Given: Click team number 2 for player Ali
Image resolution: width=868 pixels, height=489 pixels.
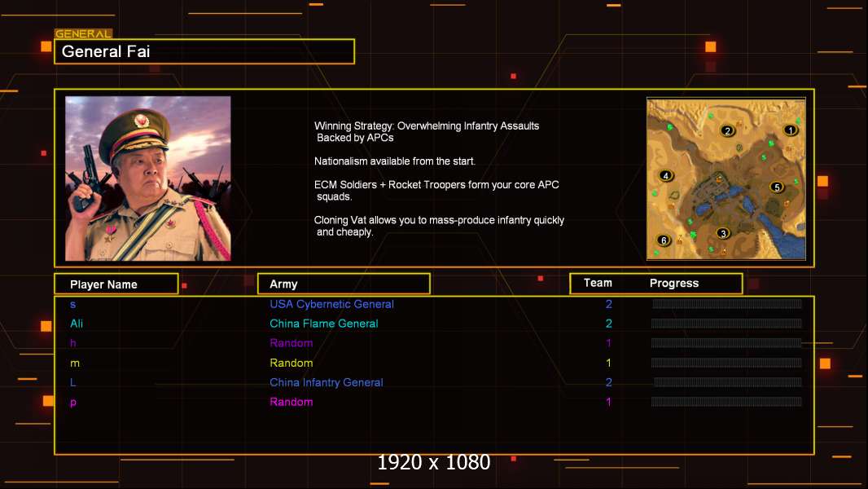Looking at the screenshot, I should click(609, 324).
